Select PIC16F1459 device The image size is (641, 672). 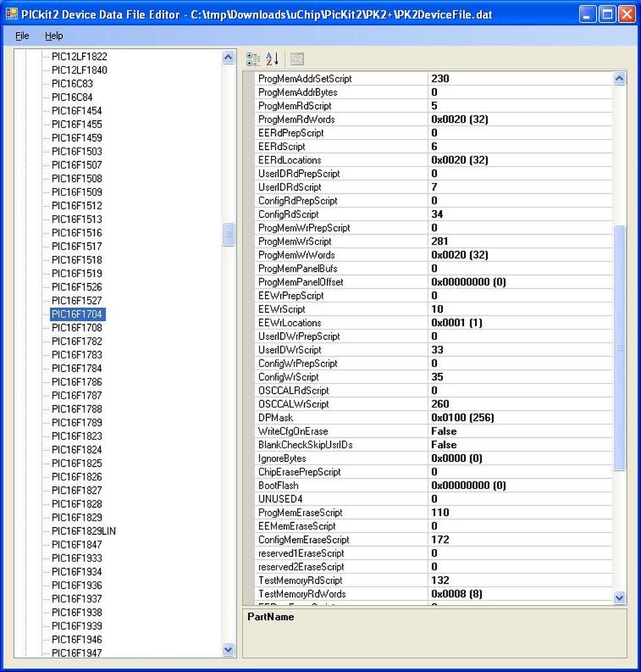77,138
